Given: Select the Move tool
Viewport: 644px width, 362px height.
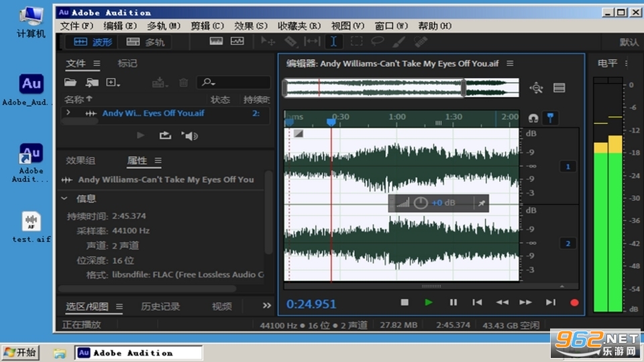Looking at the screenshot, I should [x=268, y=42].
